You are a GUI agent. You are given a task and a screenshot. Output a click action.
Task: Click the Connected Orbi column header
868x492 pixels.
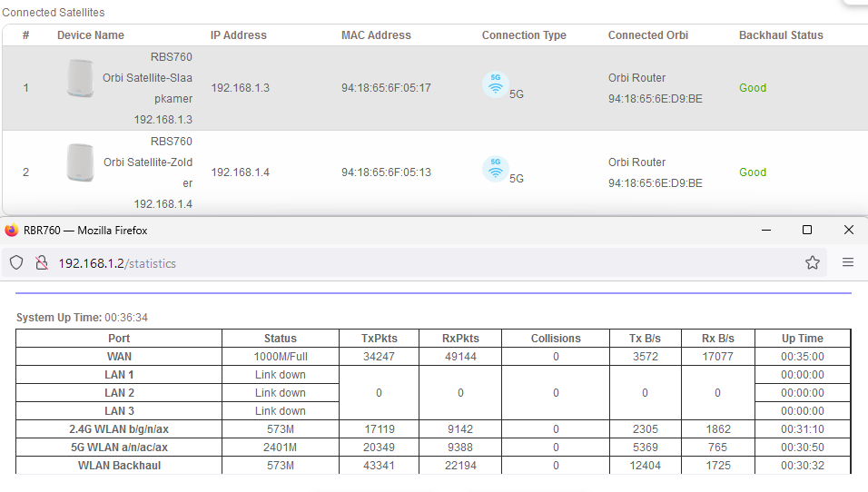click(648, 34)
